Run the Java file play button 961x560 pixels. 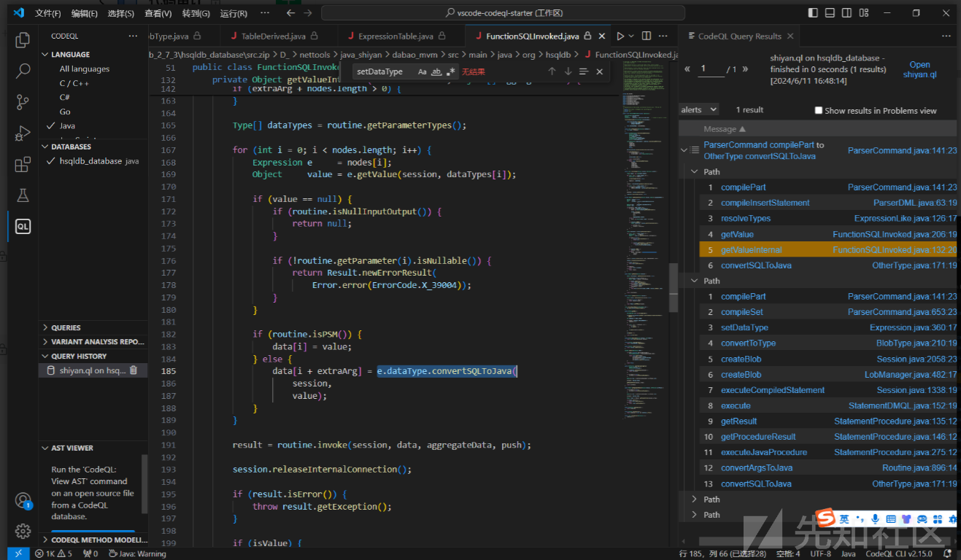(x=620, y=36)
